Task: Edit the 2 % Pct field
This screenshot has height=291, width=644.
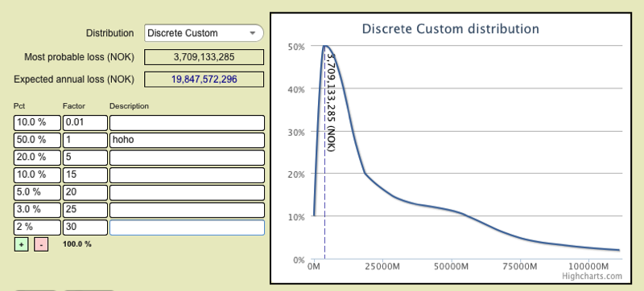Action: 37,227
